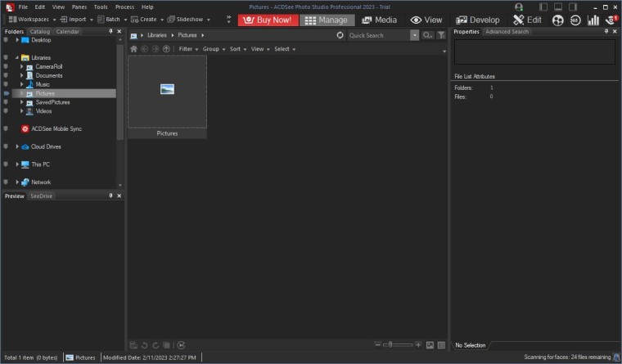
Task: Expand the Desktop tree node
Action: pyautogui.click(x=17, y=40)
